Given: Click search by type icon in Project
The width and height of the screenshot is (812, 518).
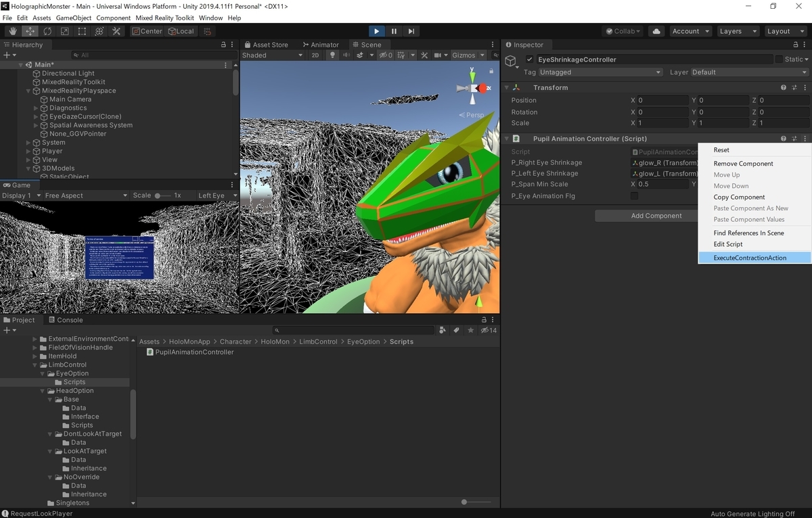Looking at the screenshot, I should point(443,330).
